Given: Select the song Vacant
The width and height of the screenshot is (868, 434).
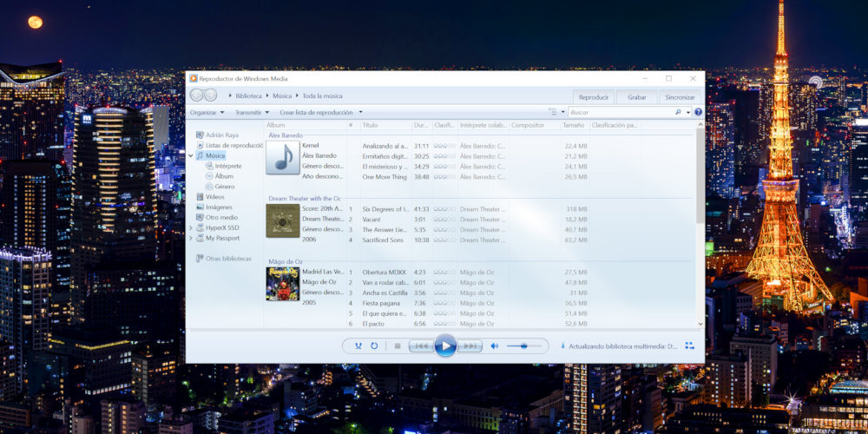Looking at the screenshot, I should point(372,220).
